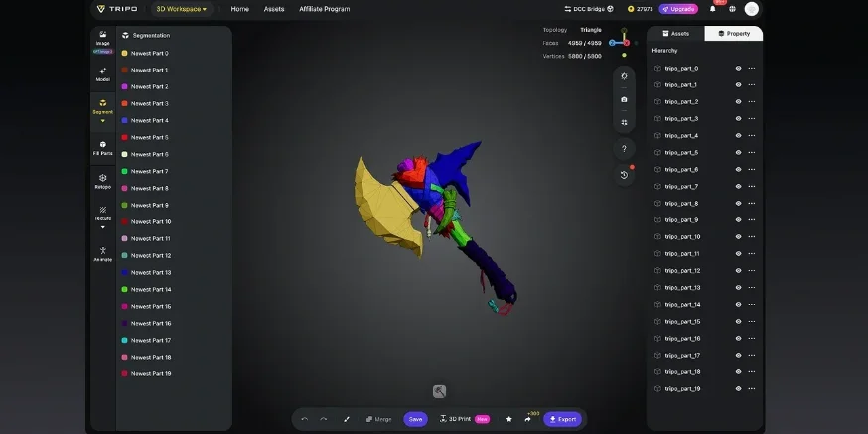868x434 pixels.
Task: Expand the Segment tool arrow
Action: pos(103,121)
